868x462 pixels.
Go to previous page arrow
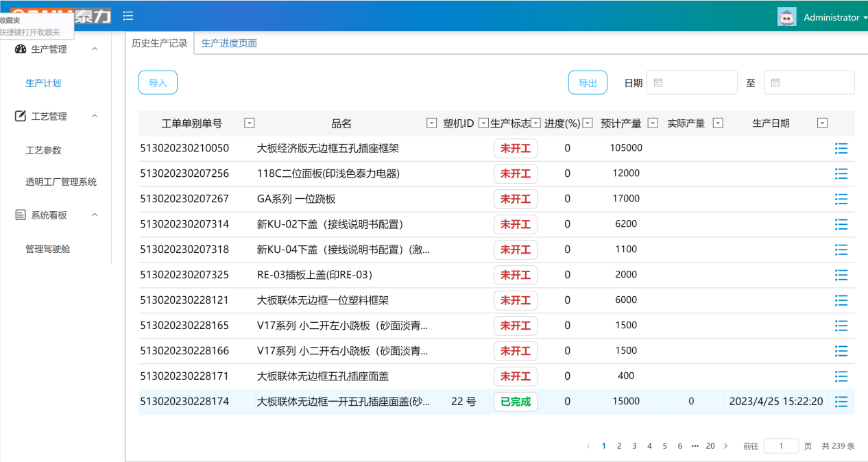click(x=588, y=446)
